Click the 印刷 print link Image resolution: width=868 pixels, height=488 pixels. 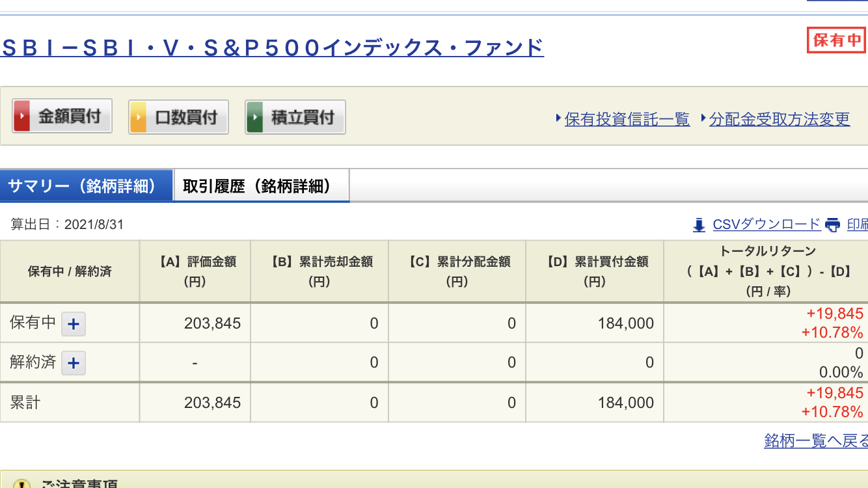tap(858, 224)
